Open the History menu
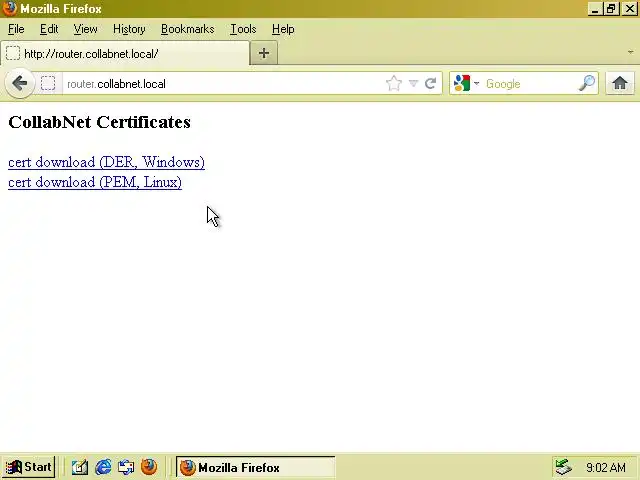The height and width of the screenshot is (480, 640). (x=129, y=29)
